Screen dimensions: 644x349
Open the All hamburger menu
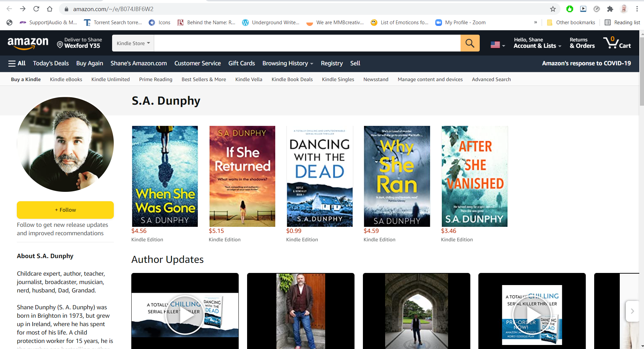pos(17,63)
